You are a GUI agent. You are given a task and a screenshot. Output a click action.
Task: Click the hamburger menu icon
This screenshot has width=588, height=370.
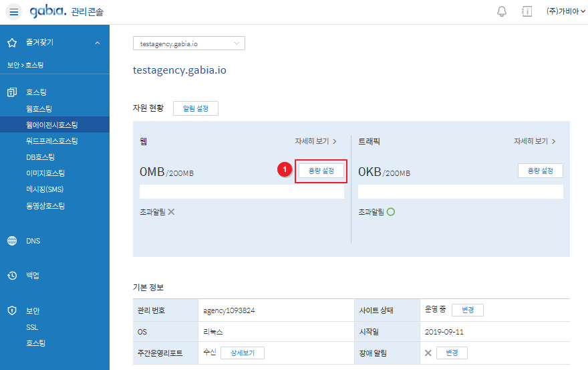tap(15, 12)
